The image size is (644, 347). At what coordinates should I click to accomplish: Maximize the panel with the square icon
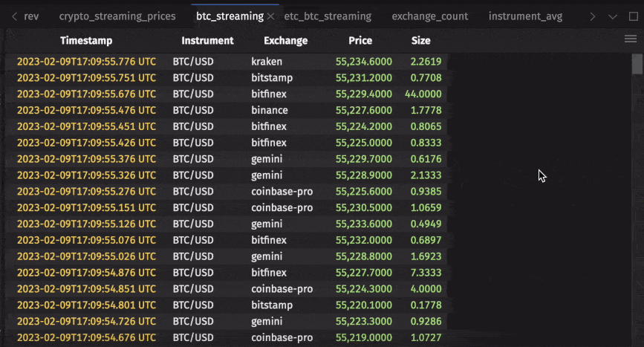click(632, 16)
